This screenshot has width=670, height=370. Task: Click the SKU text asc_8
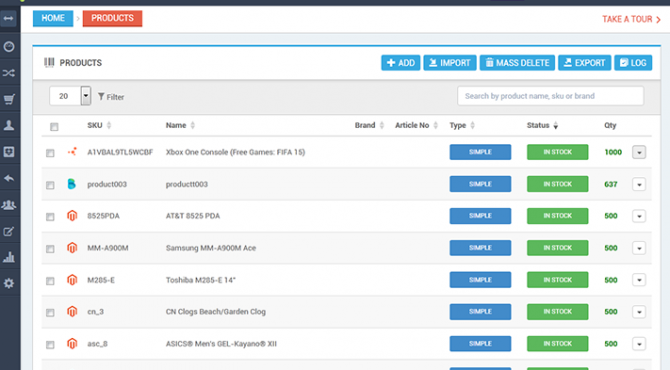(97, 344)
